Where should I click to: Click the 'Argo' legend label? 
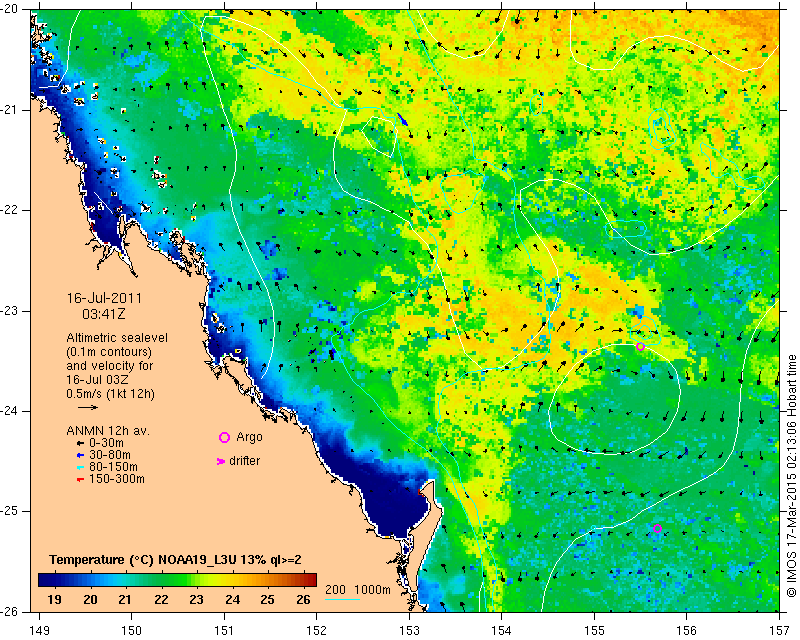[249, 437]
